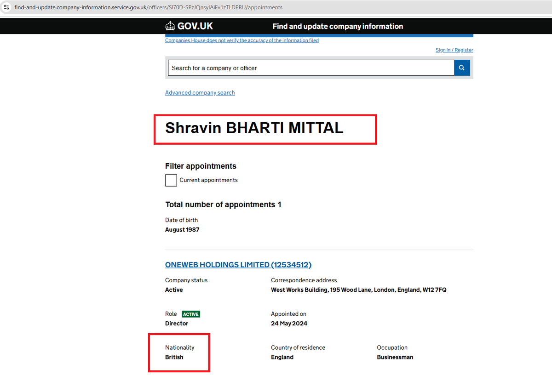Image resolution: width=552 pixels, height=392 pixels.
Task: Click the England country of residence value
Action: (x=282, y=357)
